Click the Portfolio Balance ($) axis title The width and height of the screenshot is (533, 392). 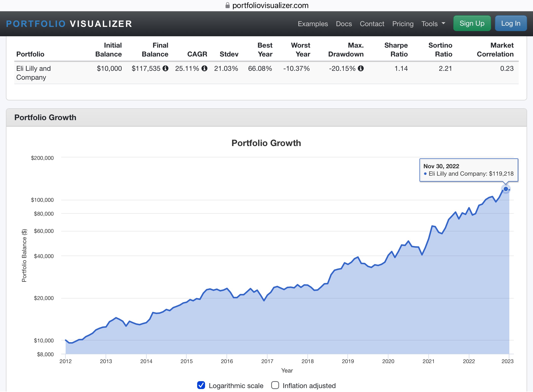coord(24,255)
